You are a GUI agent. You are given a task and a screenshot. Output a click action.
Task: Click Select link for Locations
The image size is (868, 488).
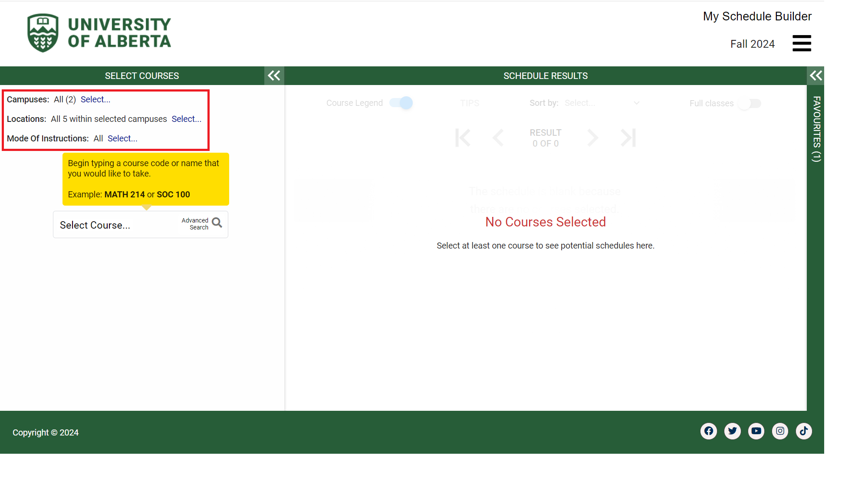[x=186, y=119]
